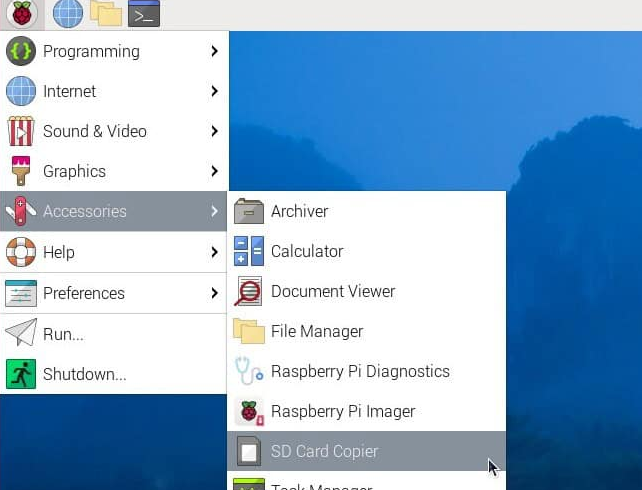Viewport: 642px width, 490px height.
Task: Select the Run... menu item
Action: pyautogui.click(x=63, y=334)
